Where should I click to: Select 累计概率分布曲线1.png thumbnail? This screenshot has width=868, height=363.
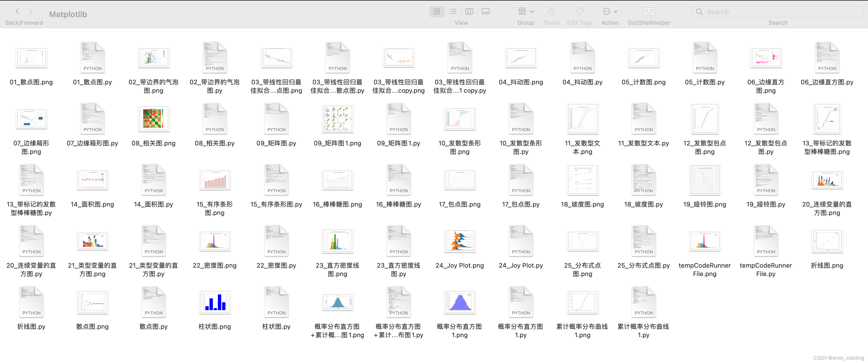(582, 302)
